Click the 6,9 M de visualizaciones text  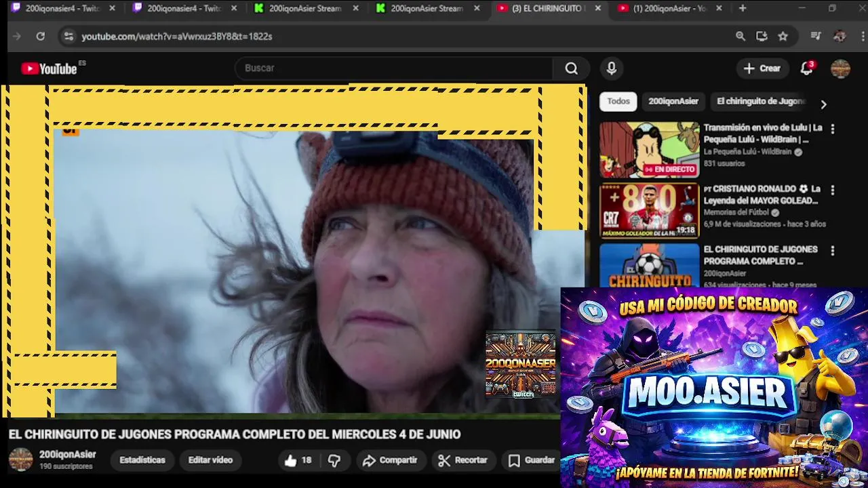[x=742, y=224]
